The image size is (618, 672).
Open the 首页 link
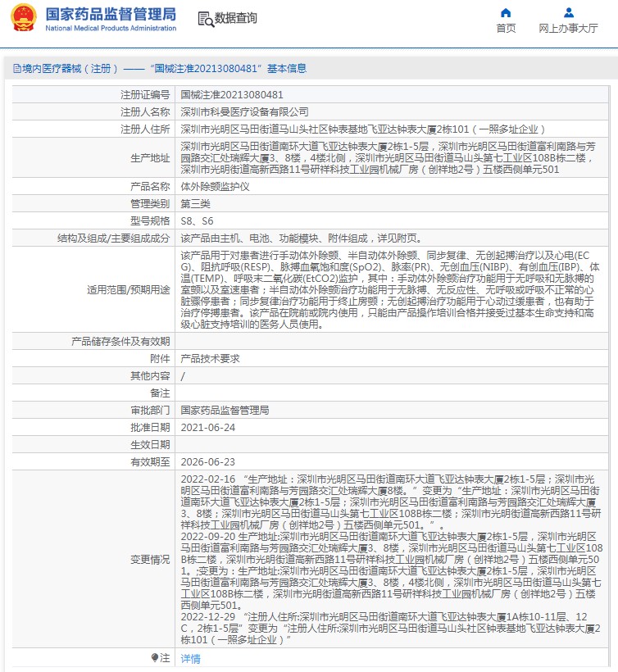coord(506,29)
